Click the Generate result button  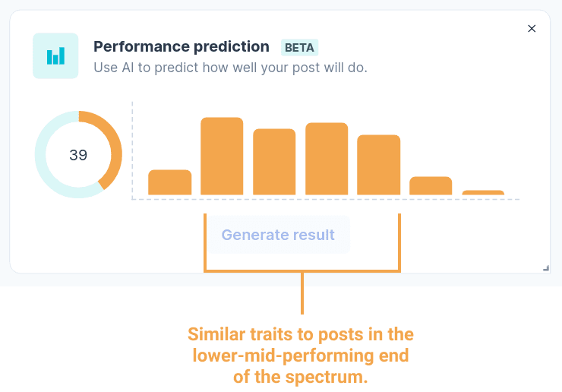pyautogui.click(x=278, y=235)
